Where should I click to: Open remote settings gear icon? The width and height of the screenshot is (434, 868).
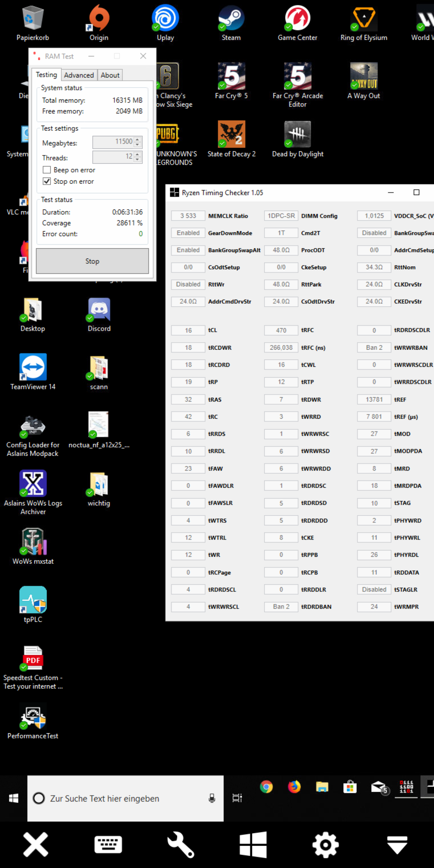325,844
